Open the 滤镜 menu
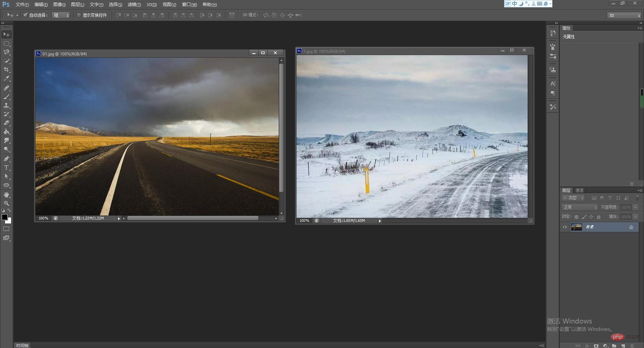 [134, 5]
